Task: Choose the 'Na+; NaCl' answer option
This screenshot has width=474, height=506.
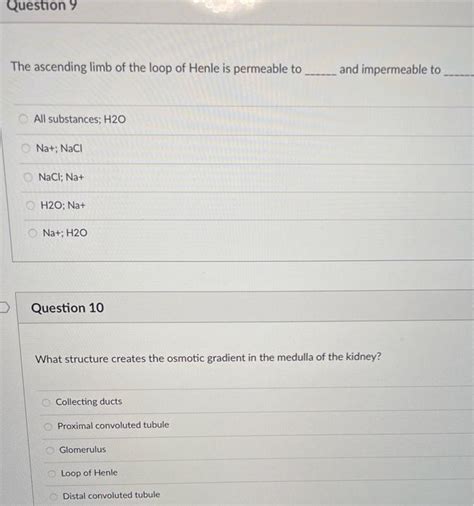Action: click(25, 148)
